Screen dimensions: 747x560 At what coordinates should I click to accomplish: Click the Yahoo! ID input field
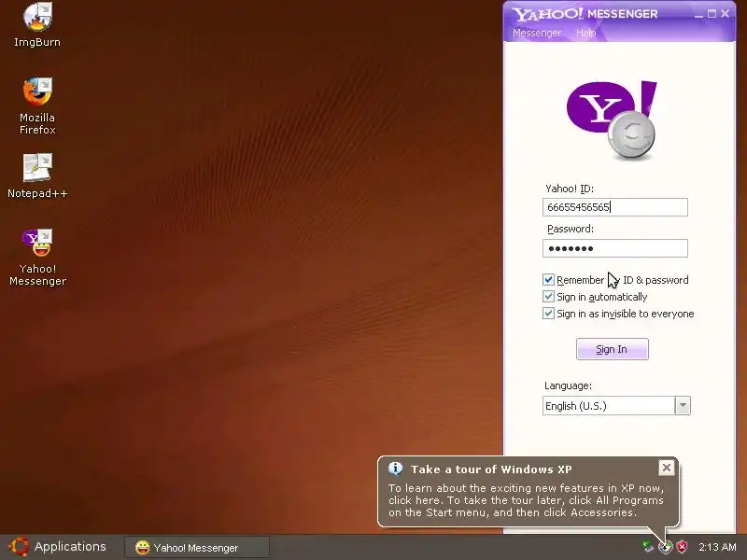point(615,207)
